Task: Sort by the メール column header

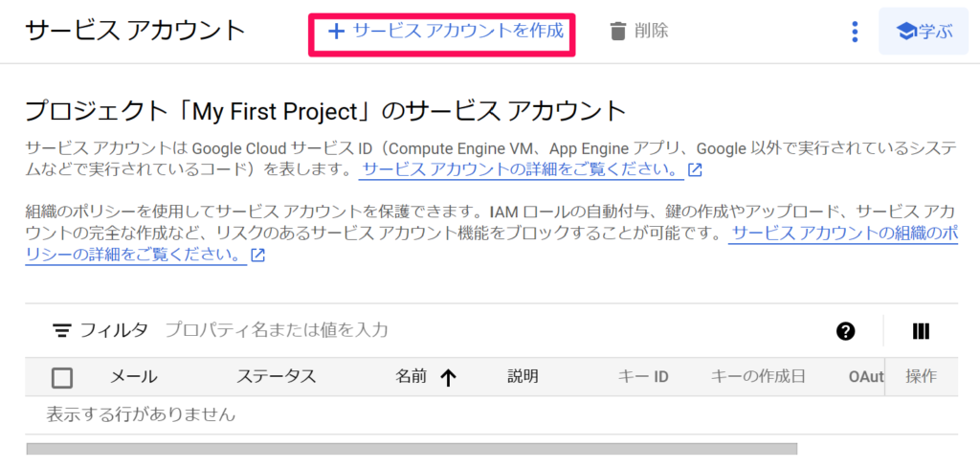Action: tap(134, 377)
